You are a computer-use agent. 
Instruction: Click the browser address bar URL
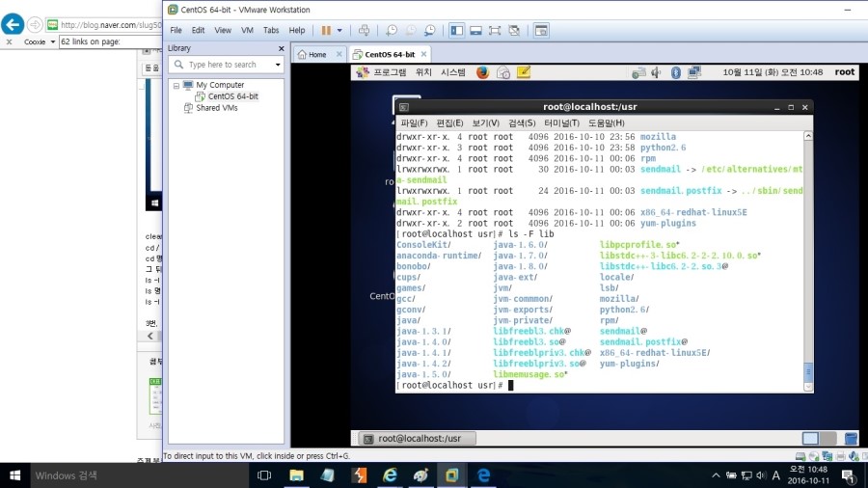tap(110, 25)
